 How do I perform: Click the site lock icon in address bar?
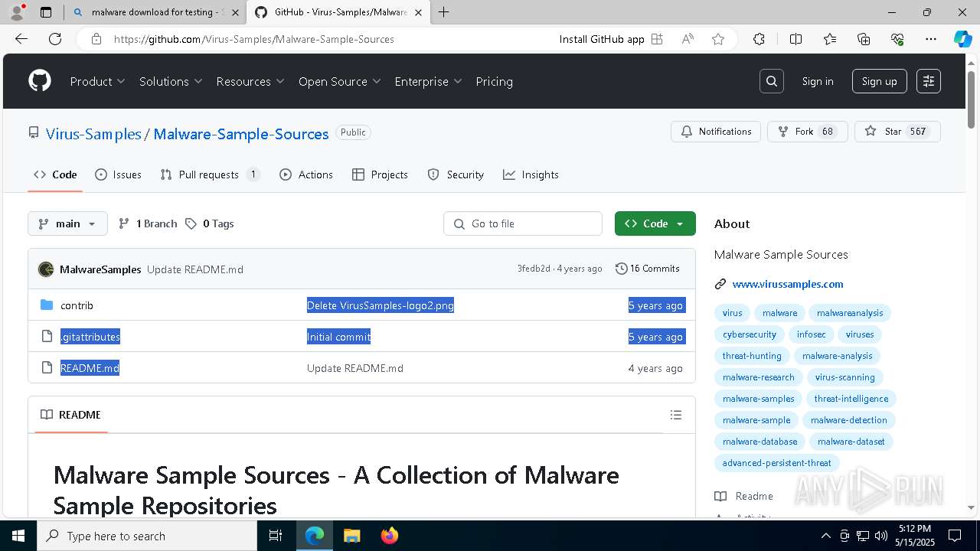coord(96,39)
